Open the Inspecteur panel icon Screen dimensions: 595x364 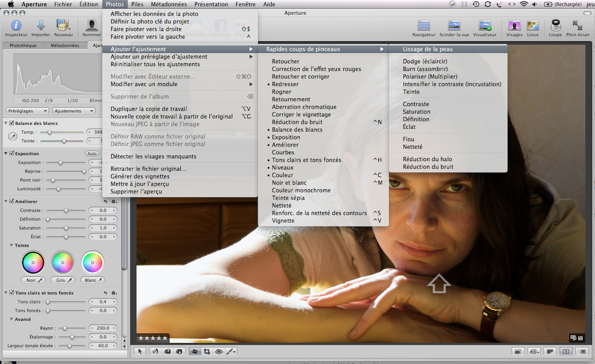16,25
